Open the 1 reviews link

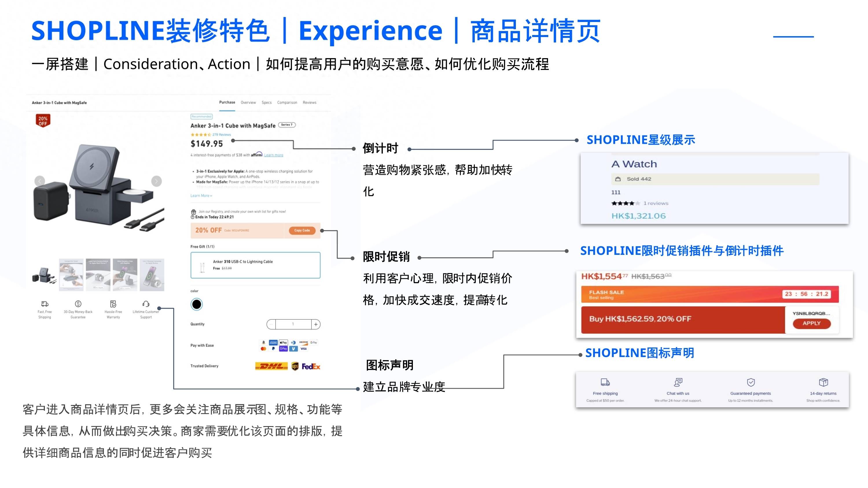pos(656,203)
